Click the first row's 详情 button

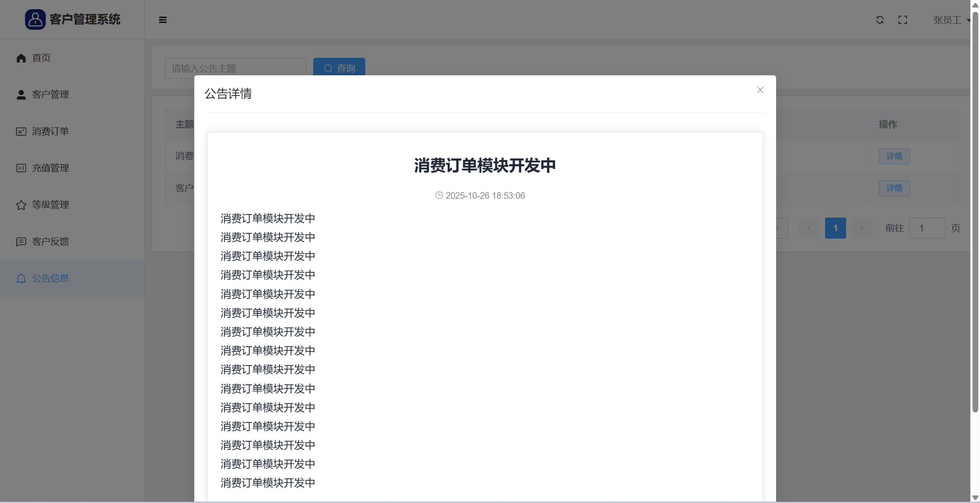point(894,156)
